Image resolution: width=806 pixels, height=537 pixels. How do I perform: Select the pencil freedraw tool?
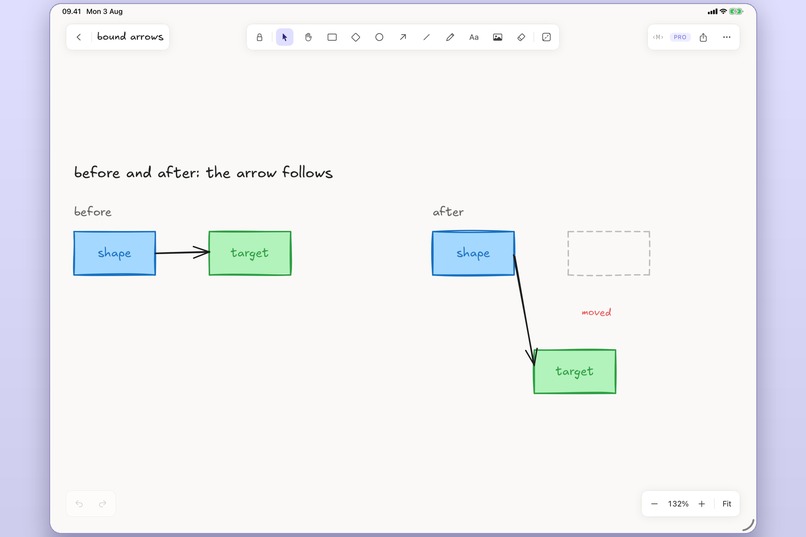point(450,37)
